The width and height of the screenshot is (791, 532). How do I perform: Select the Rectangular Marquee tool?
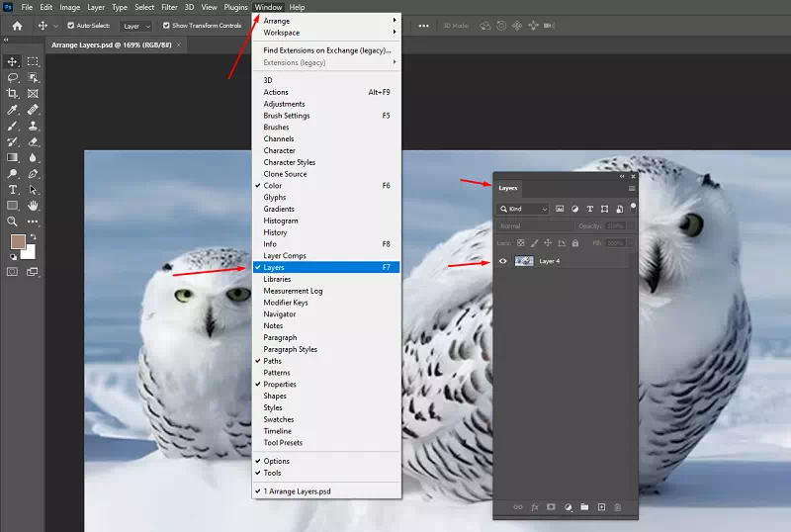(33, 61)
